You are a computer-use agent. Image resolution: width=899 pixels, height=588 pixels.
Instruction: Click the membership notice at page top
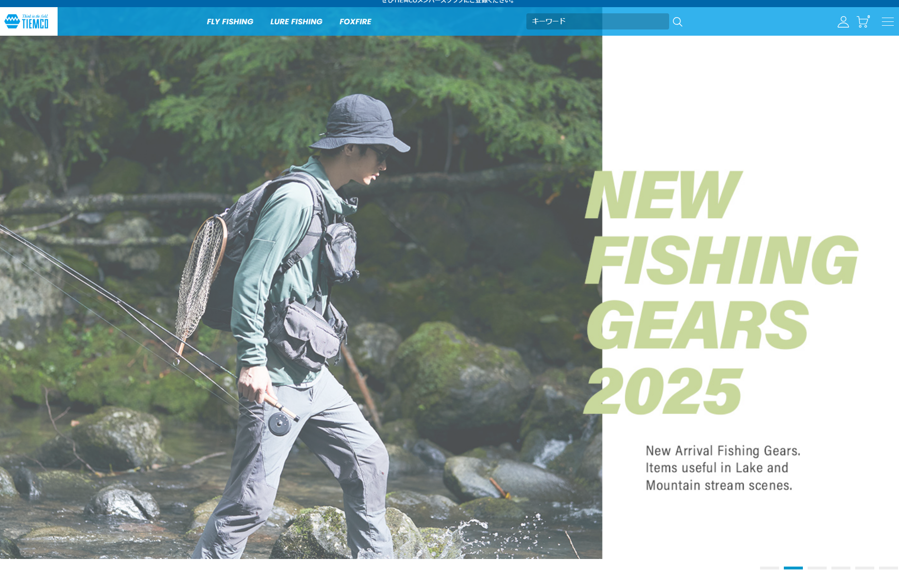[448, 2]
